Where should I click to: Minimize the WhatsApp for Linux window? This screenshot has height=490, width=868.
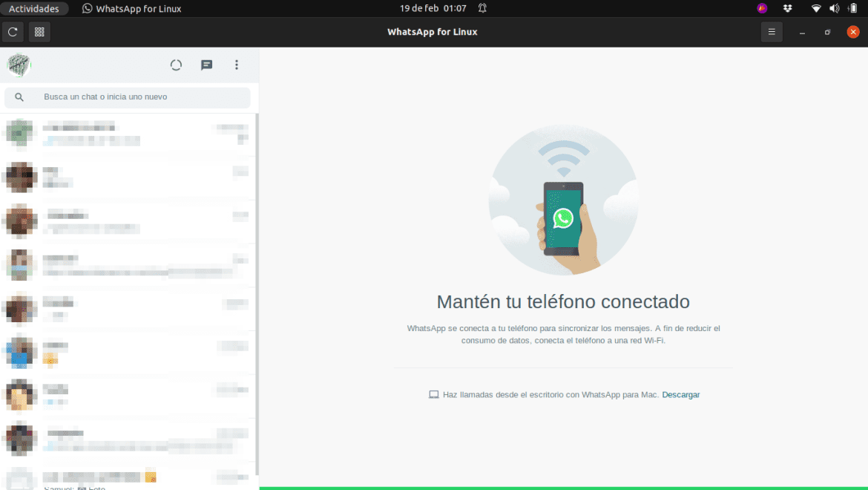801,32
